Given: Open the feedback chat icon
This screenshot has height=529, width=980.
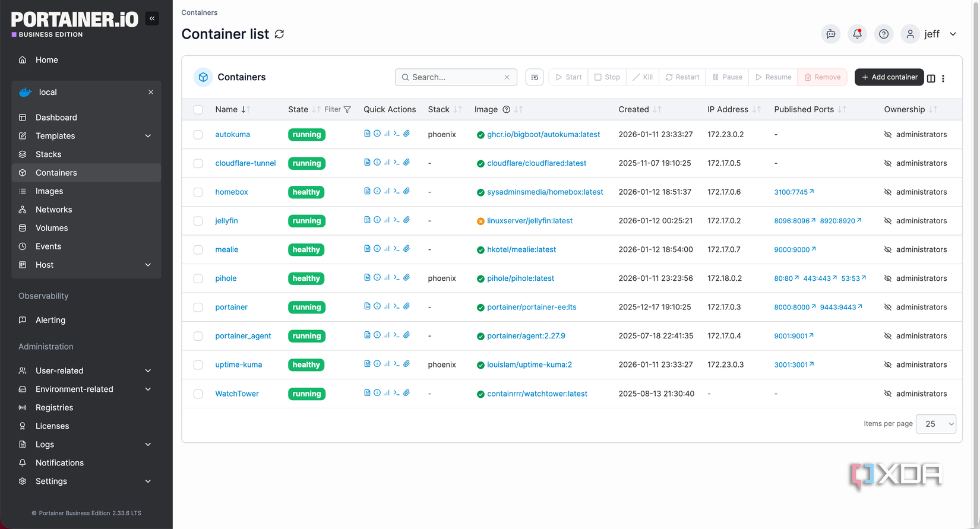Looking at the screenshot, I should tap(831, 34).
